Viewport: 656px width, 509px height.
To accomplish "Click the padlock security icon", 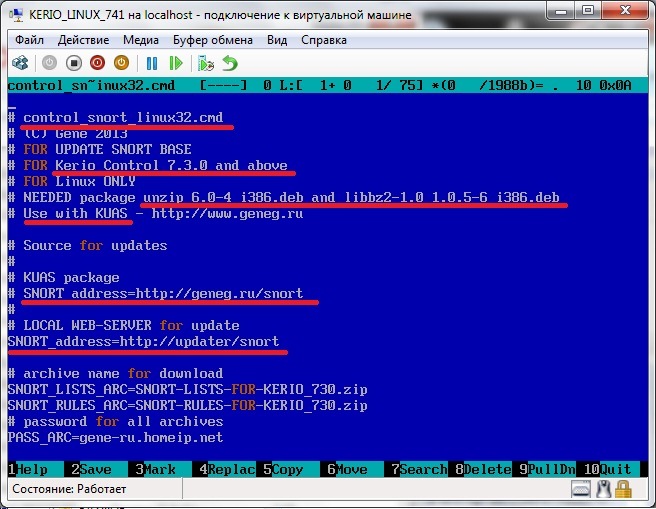I will [x=623, y=490].
